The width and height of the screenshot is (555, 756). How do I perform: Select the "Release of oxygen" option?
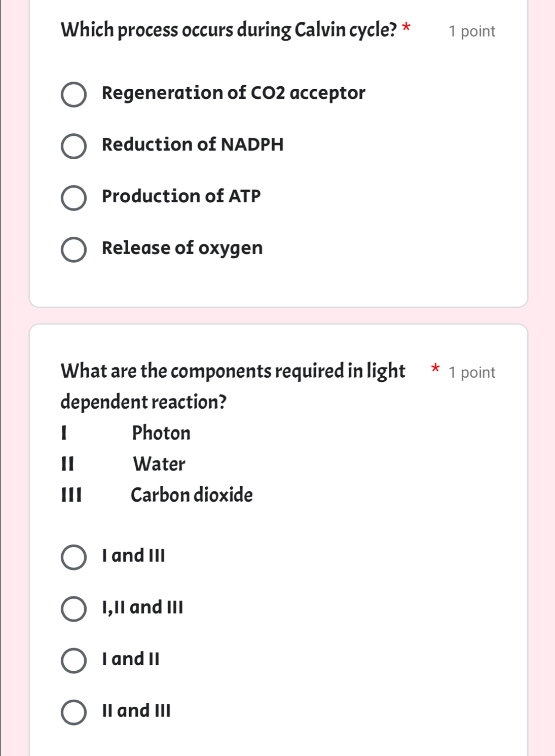point(73,248)
